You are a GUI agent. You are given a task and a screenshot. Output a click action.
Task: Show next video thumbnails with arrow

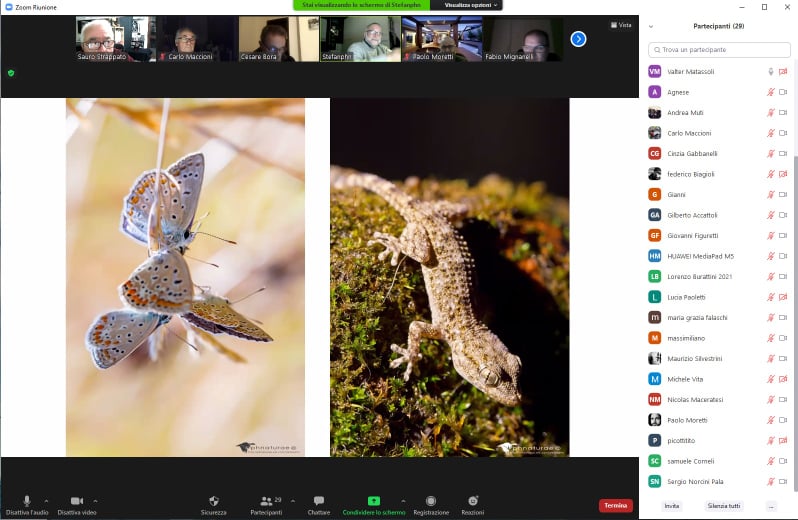pyautogui.click(x=578, y=39)
